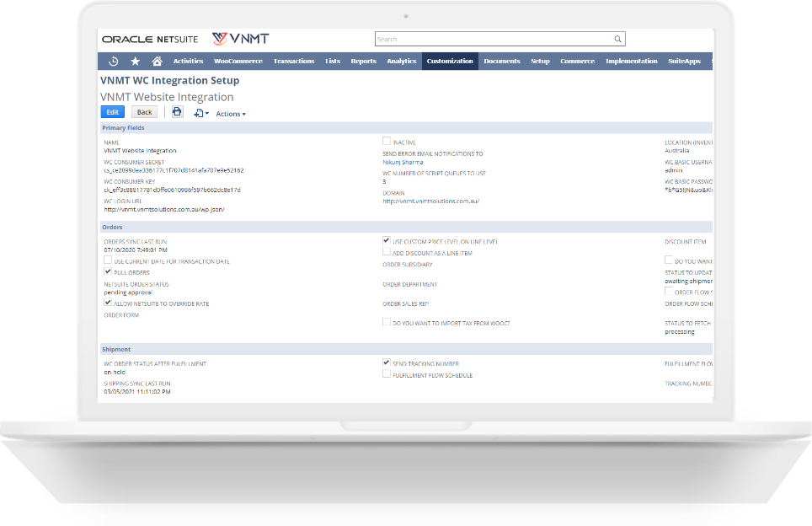This screenshot has height=526, width=812.
Task: Click the Oracle NetSuite logo
Action: pyautogui.click(x=151, y=39)
